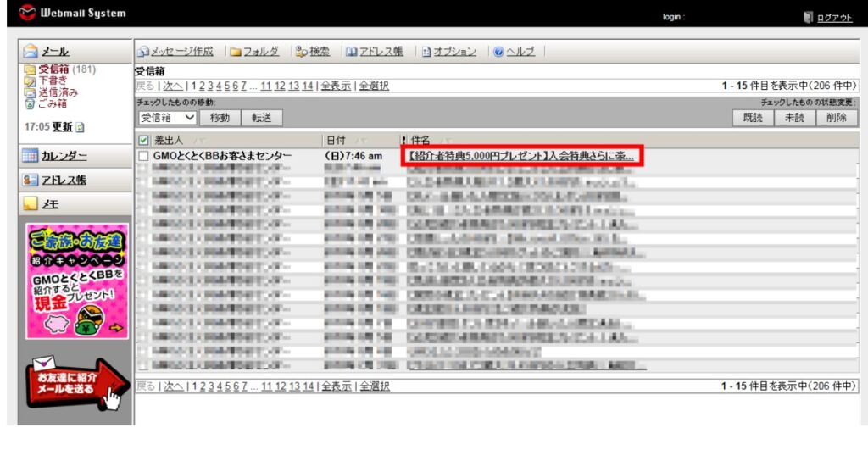Viewport: 868px width, 461px height.
Task: Expand the 受信箱 move-to dropdown
Action: pos(168,118)
